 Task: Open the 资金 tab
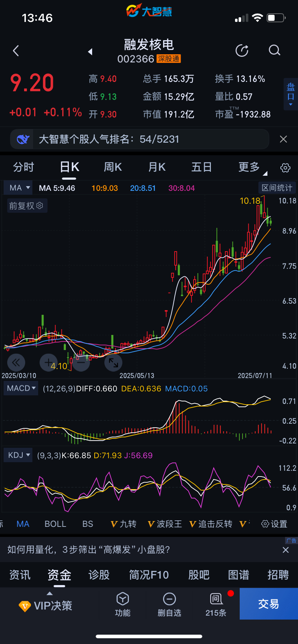(59, 575)
